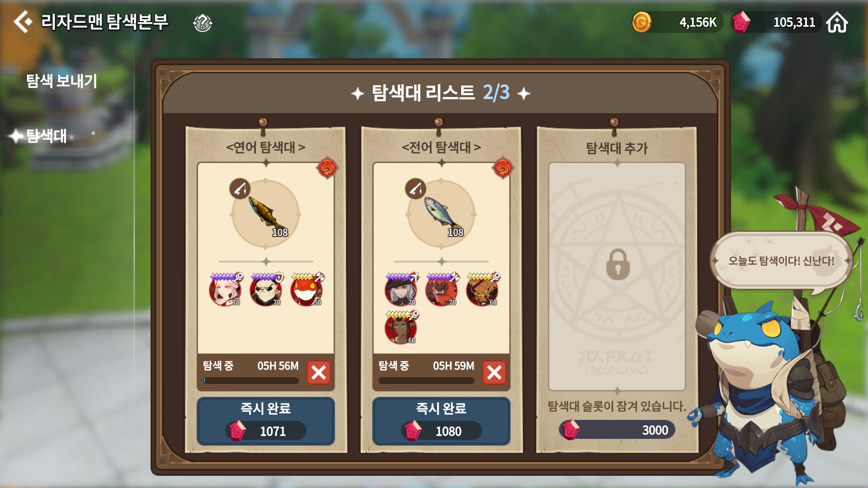Image resolution: width=868 pixels, height=488 pixels.
Task: Select the panda hero portrait level 70
Action: click(266, 290)
